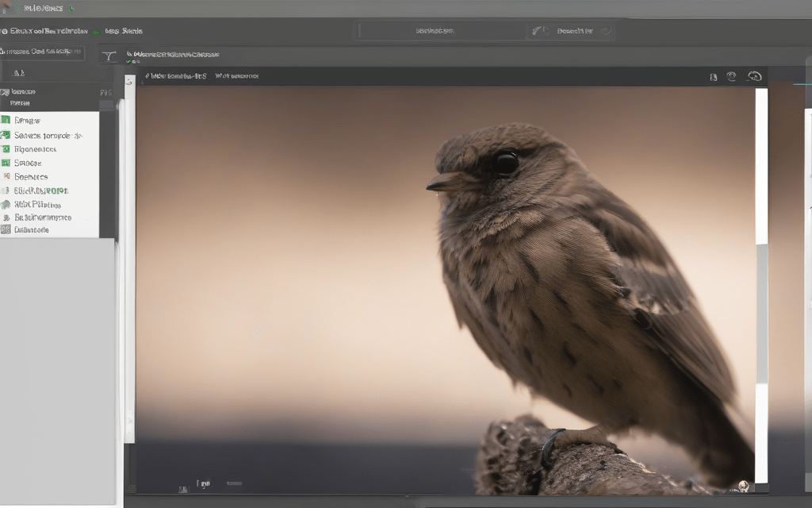Toggle the green indicator in the second toolbar row
This screenshot has height=508, width=812.
[96, 32]
